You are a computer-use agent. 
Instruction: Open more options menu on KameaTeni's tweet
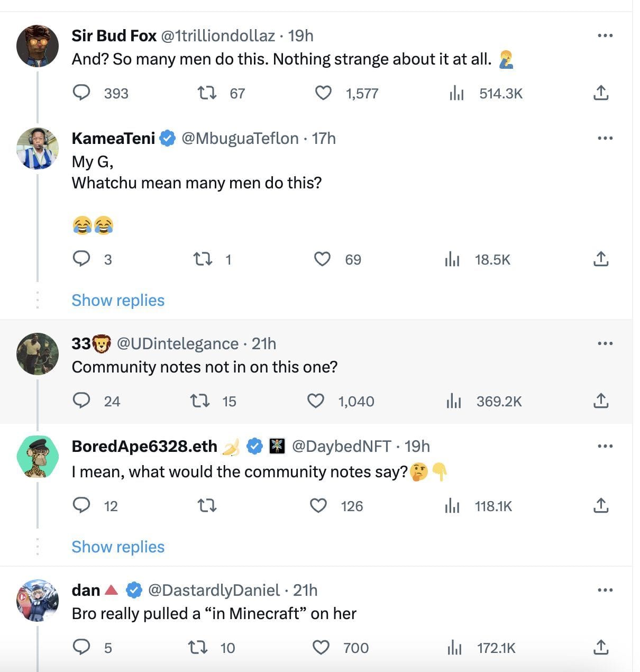point(605,138)
